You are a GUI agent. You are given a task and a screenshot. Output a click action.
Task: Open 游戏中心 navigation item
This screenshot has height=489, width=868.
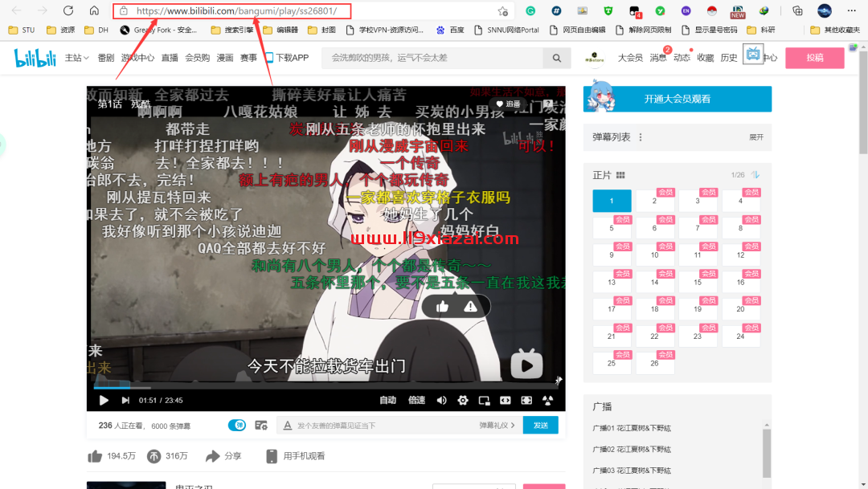[x=137, y=58]
